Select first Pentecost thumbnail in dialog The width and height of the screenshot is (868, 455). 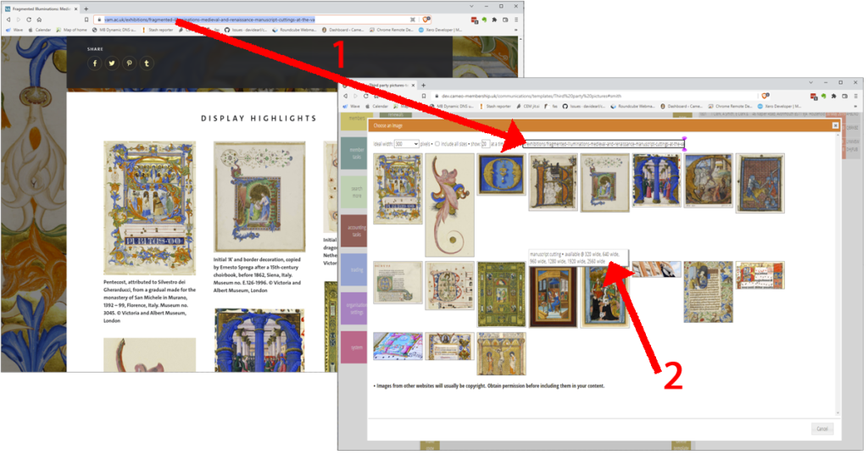(x=398, y=189)
